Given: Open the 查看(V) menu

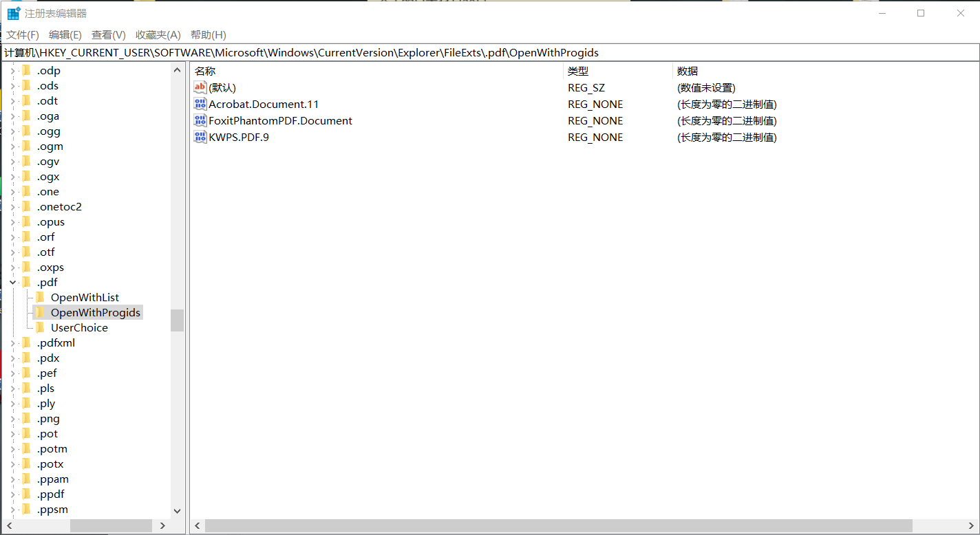Looking at the screenshot, I should 109,34.
